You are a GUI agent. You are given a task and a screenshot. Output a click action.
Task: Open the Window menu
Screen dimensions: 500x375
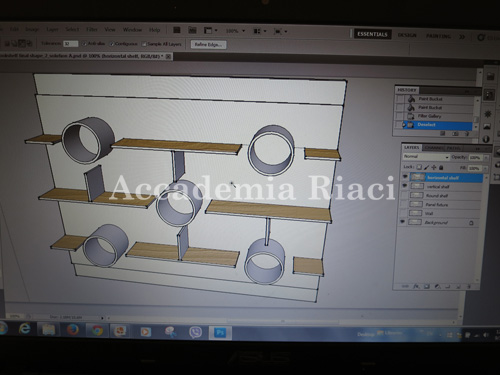(x=132, y=30)
